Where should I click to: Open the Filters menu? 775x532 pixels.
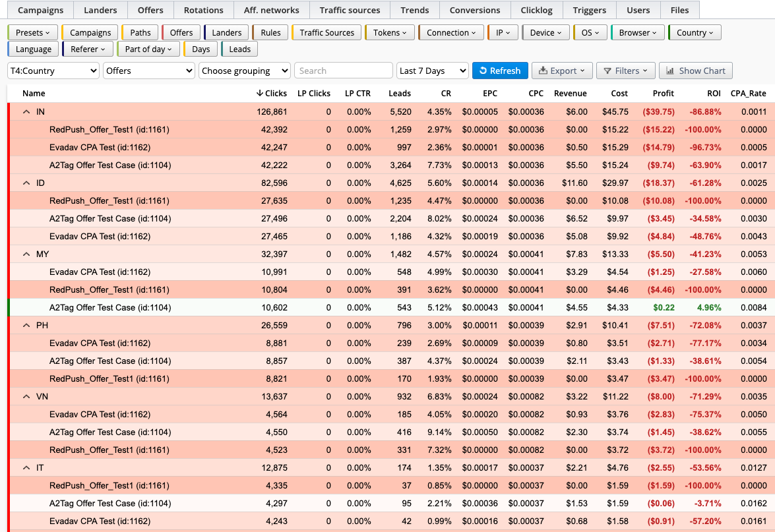pos(625,71)
